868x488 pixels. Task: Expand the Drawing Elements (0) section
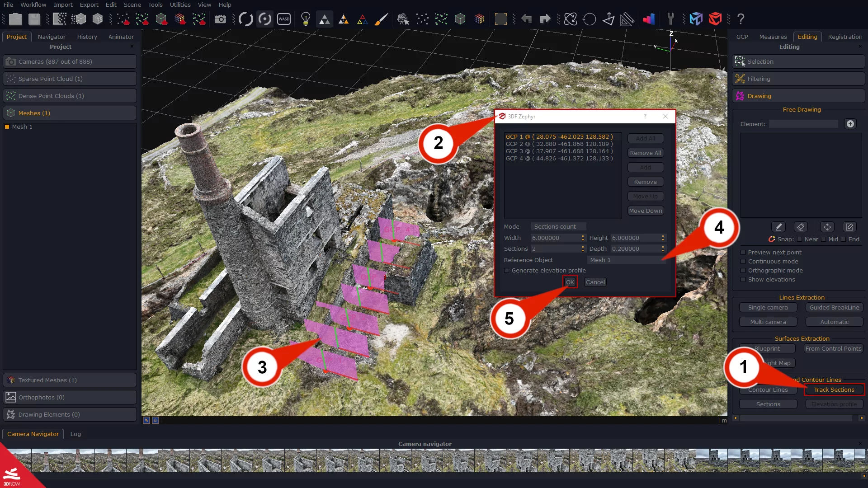(70, 414)
